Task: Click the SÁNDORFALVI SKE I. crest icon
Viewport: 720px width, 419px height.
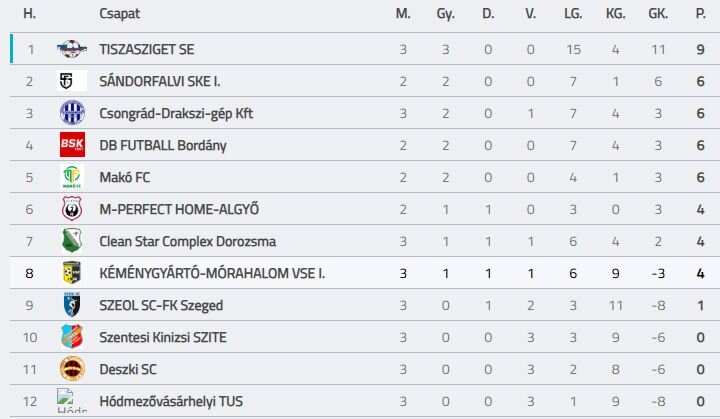Action: pyautogui.click(x=72, y=81)
